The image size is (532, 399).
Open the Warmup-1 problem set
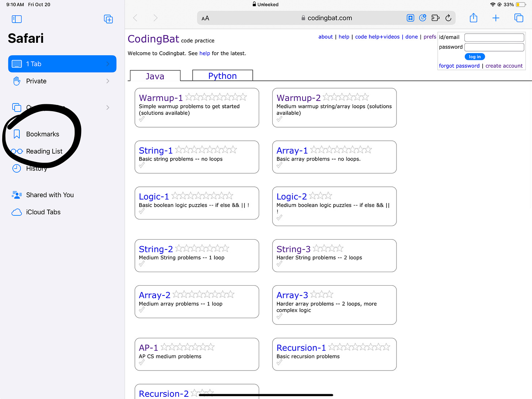(161, 98)
